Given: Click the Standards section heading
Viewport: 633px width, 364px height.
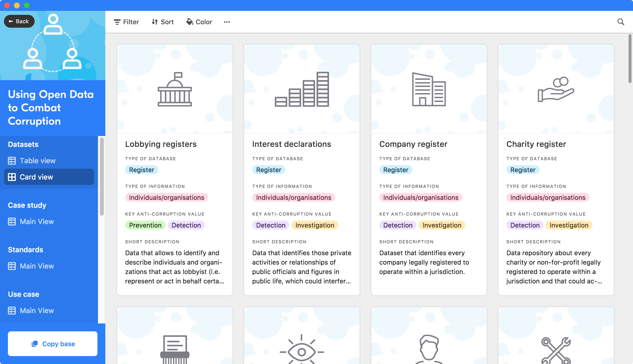Looking at the screenshot, I should click(x=25, y=250).
